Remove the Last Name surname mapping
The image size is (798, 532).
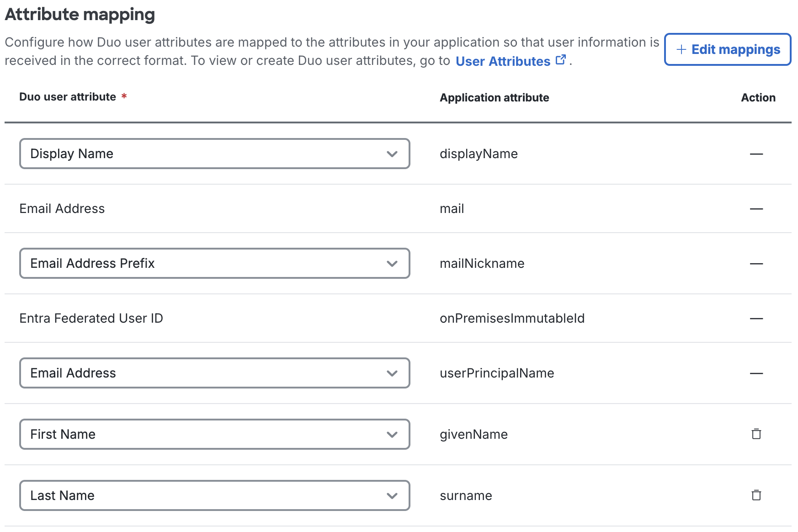pos(756,495)
